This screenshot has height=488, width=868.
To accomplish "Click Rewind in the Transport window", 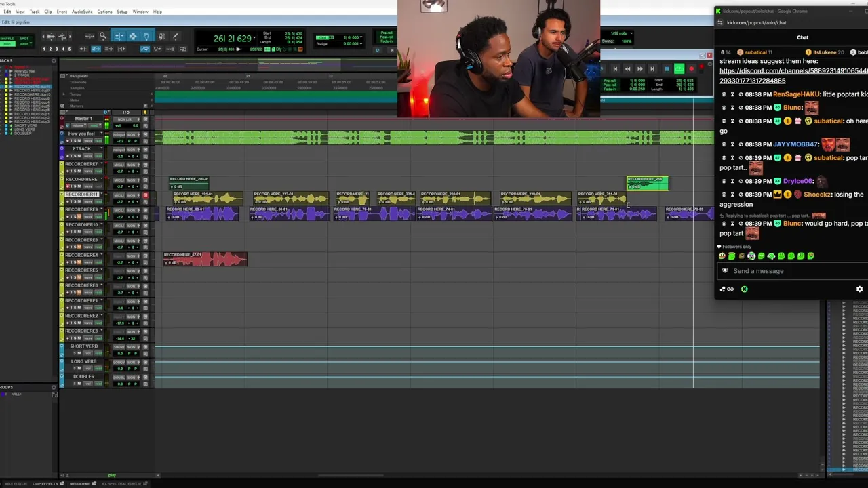I will pos(628,68).
